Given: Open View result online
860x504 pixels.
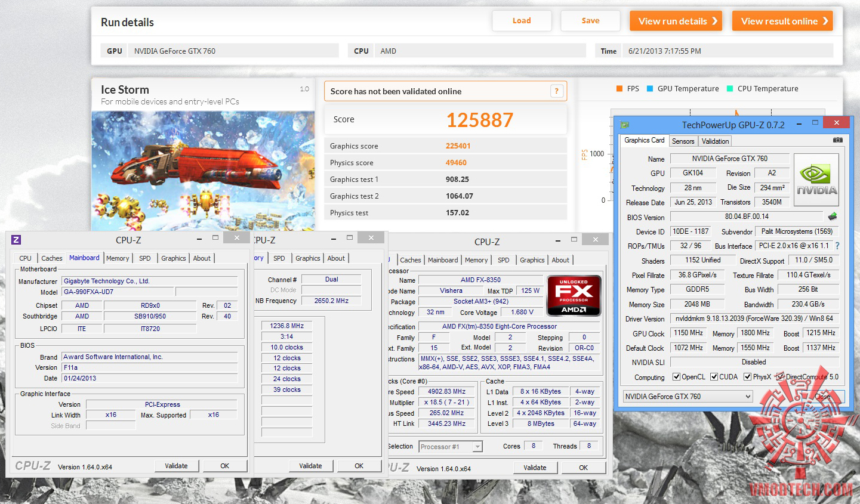Looking at the screenshot, I should (x=782, y=21).
